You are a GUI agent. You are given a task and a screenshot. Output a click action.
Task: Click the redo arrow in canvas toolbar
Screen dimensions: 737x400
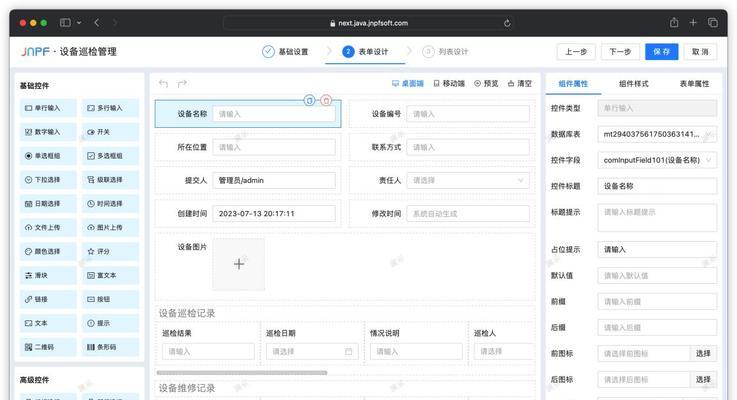point(182,84)
